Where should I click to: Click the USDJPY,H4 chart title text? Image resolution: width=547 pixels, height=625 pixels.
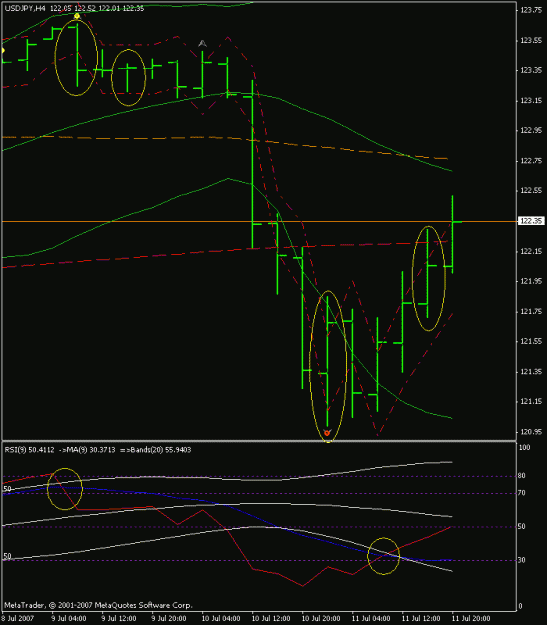[25, 8]
